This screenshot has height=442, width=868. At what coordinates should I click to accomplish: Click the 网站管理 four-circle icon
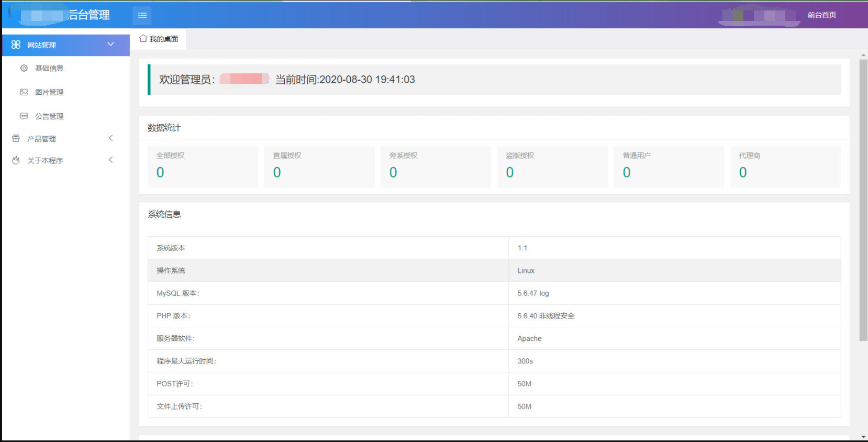[x=16, y=45]
